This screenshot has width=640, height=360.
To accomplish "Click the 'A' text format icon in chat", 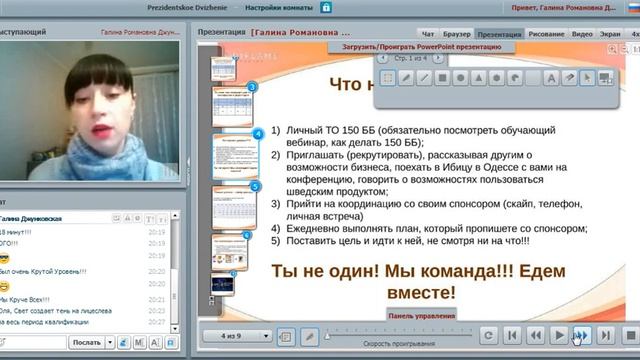I will point(156,342).
